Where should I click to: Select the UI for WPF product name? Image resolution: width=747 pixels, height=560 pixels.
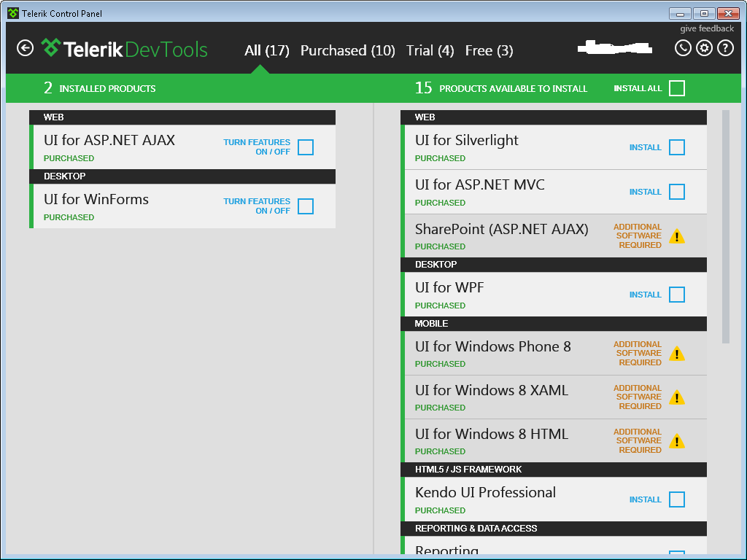click(449, 287)
